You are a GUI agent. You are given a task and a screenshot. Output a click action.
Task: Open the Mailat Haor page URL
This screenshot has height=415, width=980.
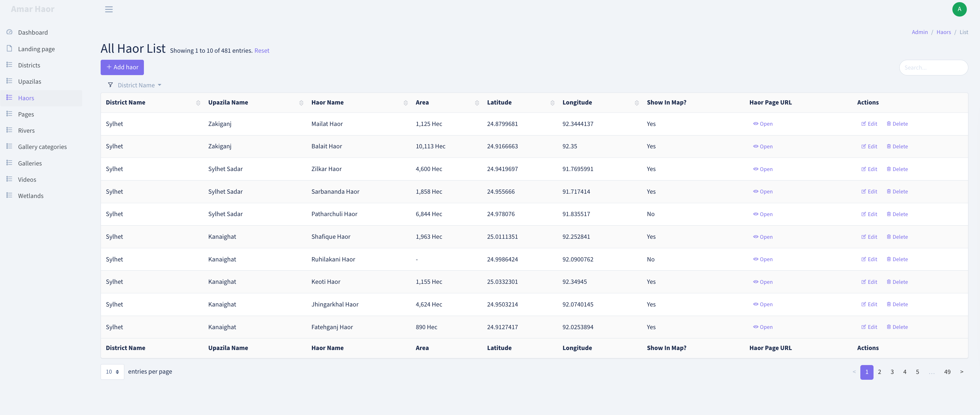click(x=763, y=124)
